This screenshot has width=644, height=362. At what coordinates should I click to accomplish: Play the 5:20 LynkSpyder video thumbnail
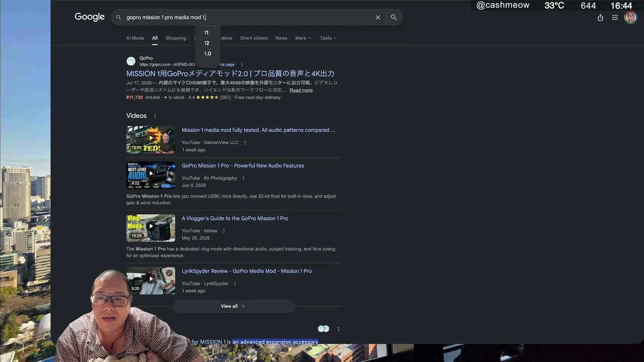(151, 281)
